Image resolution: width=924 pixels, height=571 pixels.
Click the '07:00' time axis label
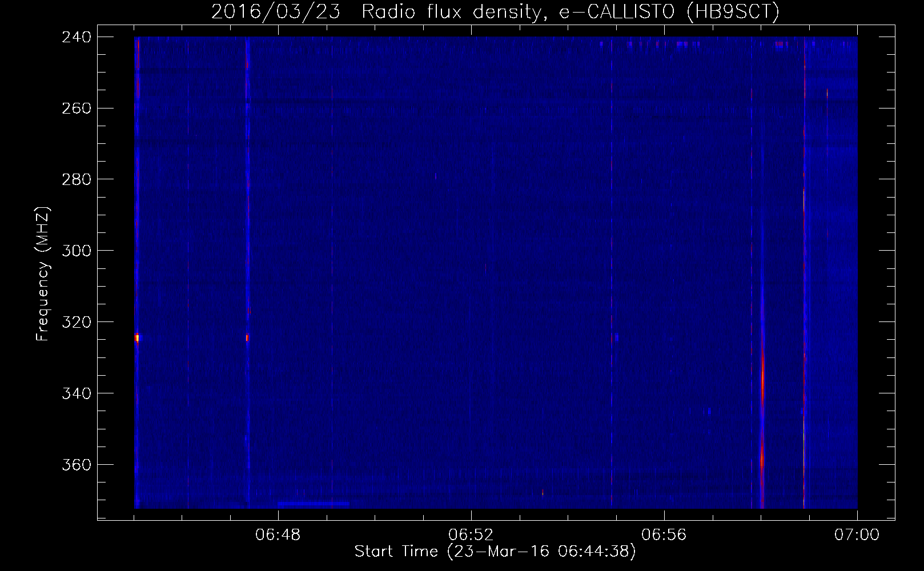857,536
